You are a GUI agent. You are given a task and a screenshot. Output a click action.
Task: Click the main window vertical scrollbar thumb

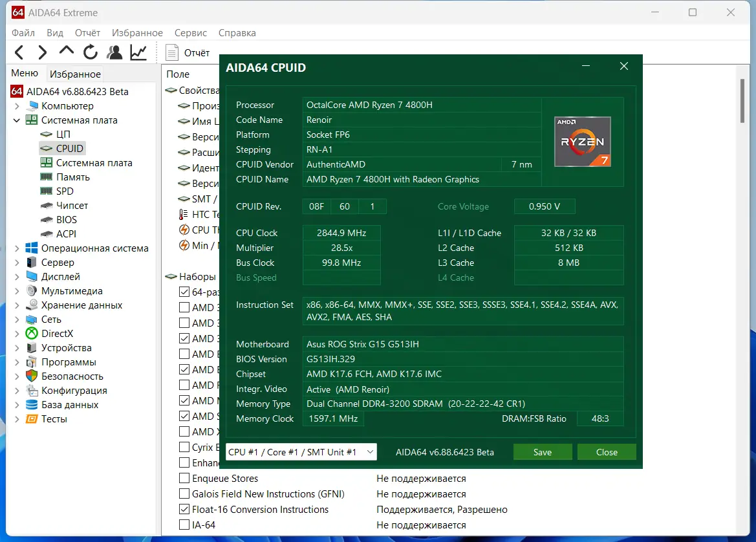click(742, 102)
